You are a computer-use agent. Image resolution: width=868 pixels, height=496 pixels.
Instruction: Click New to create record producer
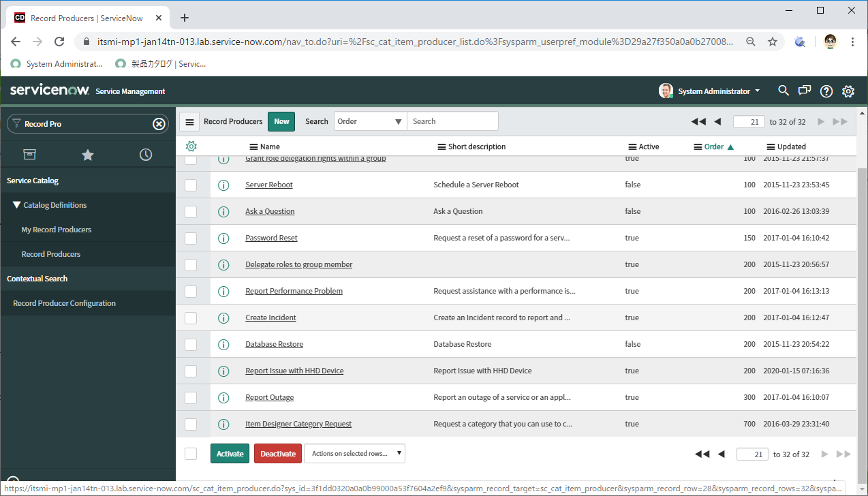click(x=281, y=121)
